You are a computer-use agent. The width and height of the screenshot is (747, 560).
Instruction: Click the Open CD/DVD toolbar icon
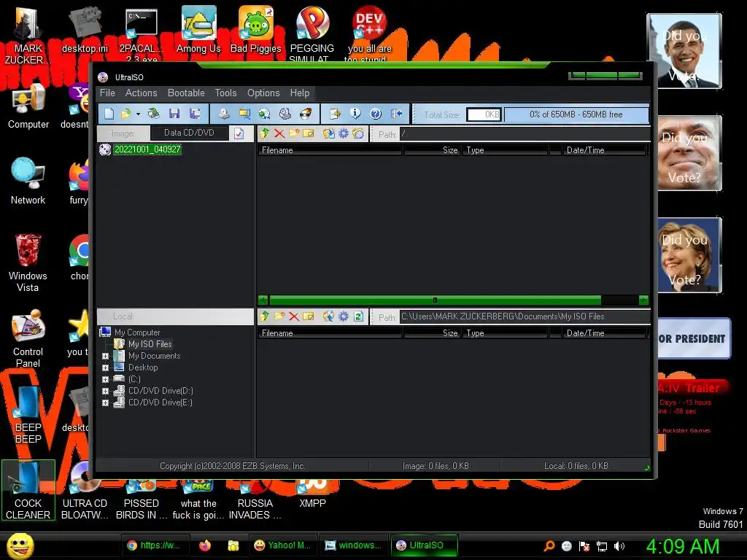point(153,114)
